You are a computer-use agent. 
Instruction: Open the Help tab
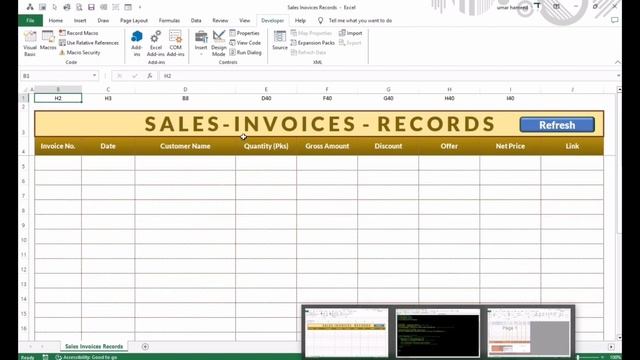pos(300,20)
